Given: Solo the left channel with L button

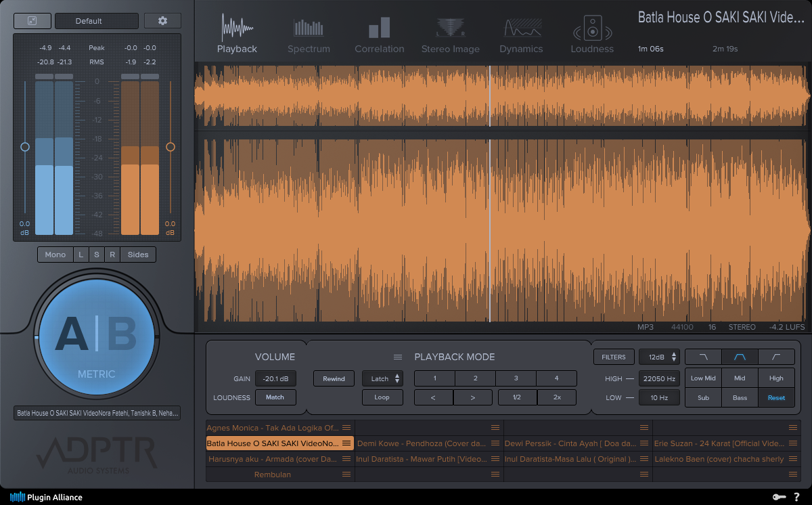Looking at the screenshot, I should [x=81, y=255].
